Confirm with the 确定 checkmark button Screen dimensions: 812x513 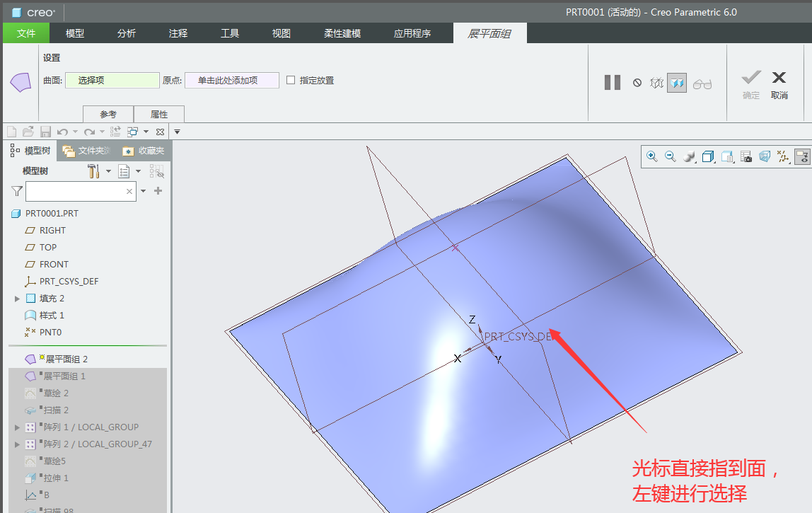point(751,84)
